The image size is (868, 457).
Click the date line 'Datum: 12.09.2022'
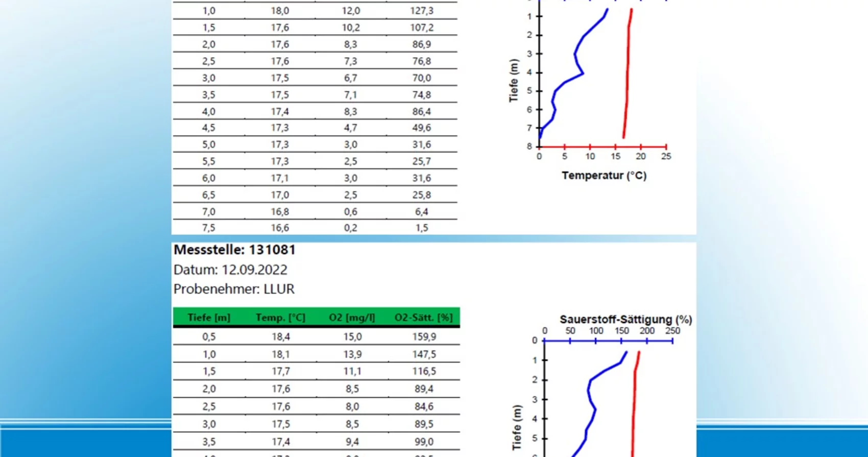coord(230,270)
